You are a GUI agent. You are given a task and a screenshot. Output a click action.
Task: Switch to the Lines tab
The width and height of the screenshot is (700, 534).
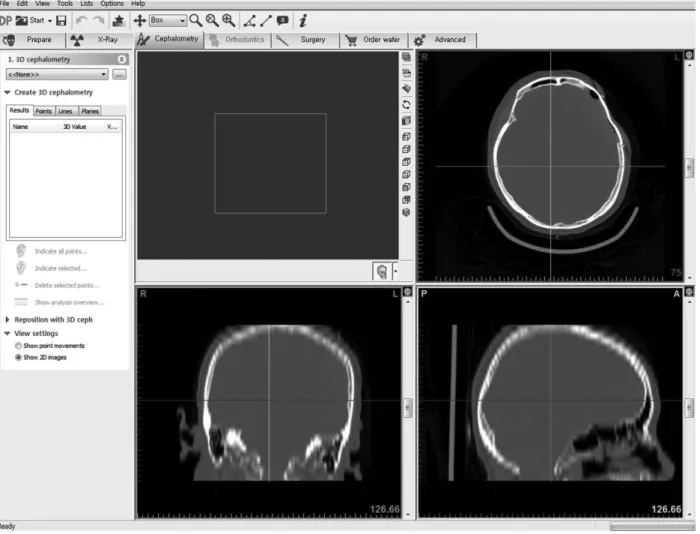[x=65, y=111]
